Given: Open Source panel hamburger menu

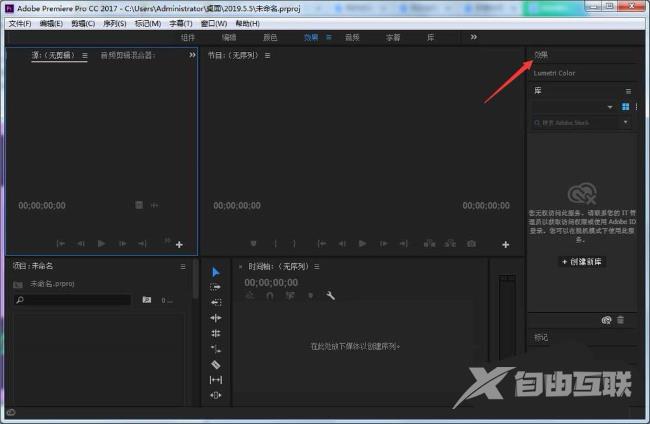Looking at the screenshot, I should 85,56.
